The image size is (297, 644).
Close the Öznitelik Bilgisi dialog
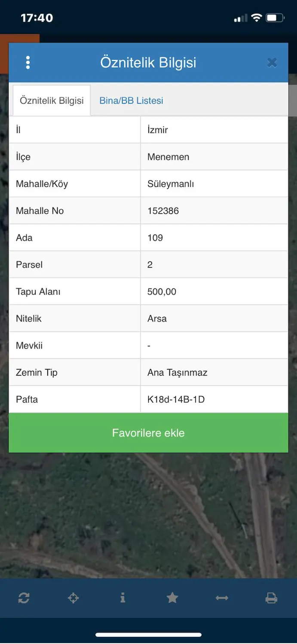272,63
